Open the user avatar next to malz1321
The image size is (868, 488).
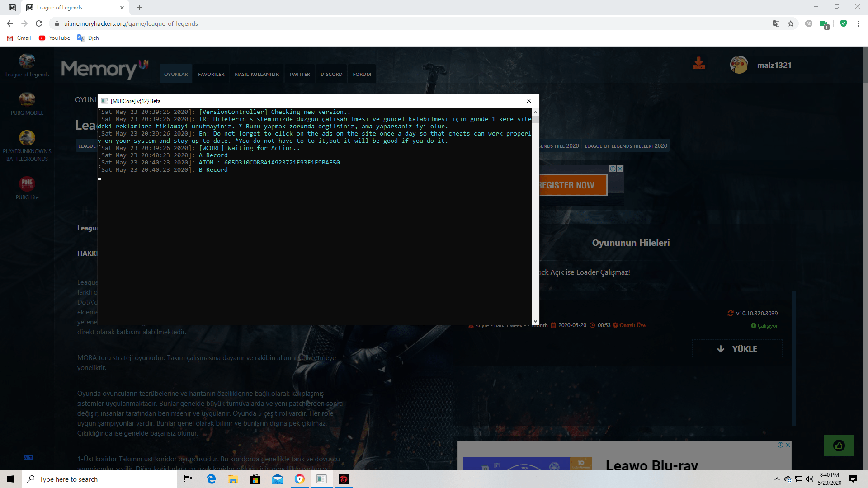pos(739,65)
